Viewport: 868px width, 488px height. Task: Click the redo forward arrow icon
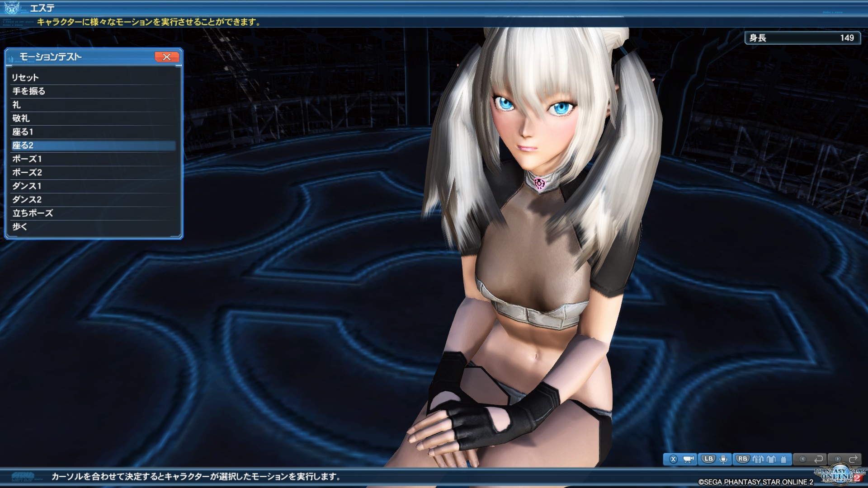click(853, 459)
